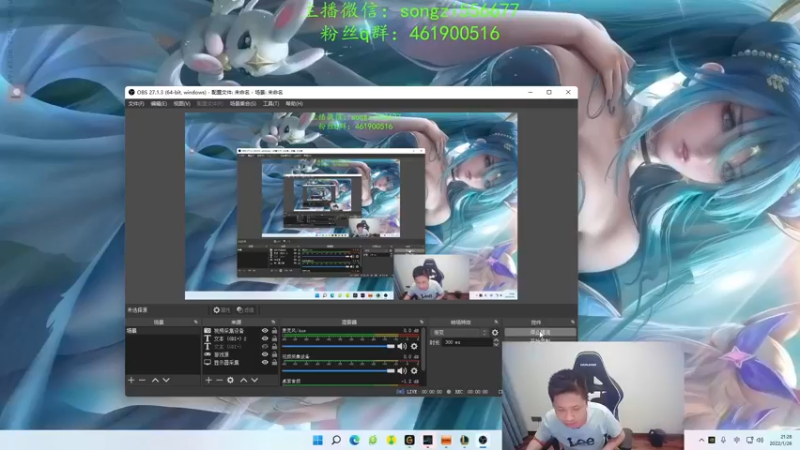Image resolution: width=800 pixels, height=450 pixels.
Task: Toggle visibility of the game source
Action: pos(265,355)
